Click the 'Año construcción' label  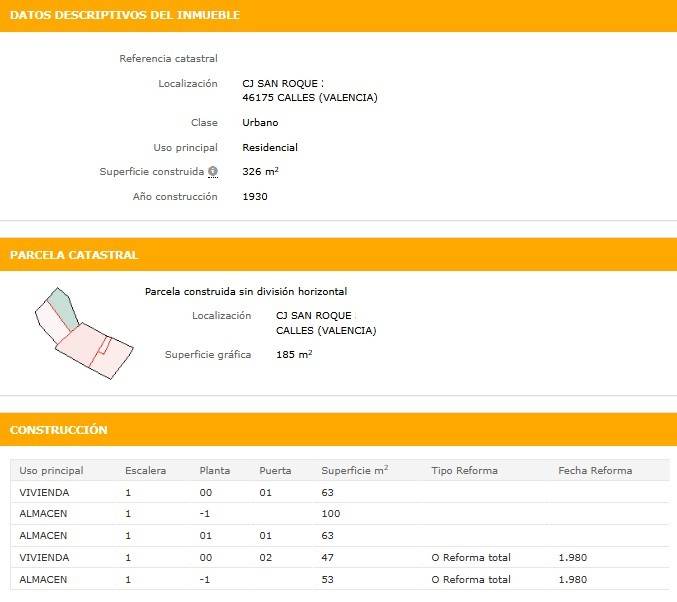(x=175, y=196)
